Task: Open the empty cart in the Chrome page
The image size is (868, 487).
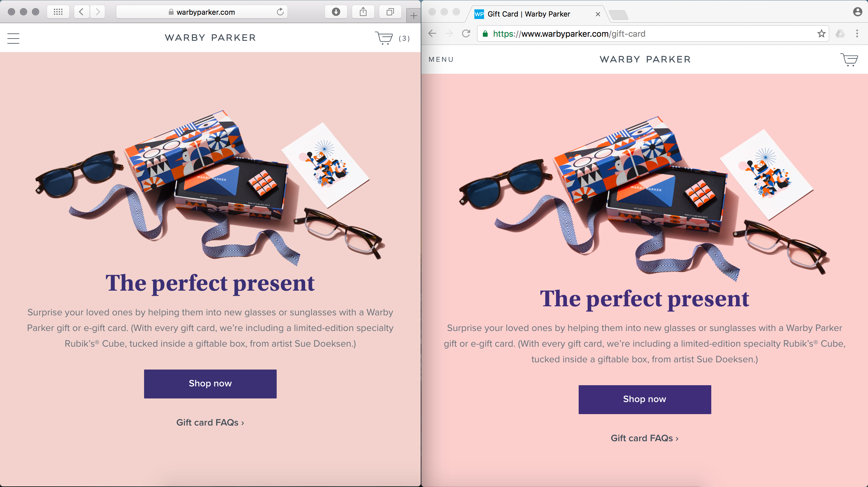Action: pos(849,60)
